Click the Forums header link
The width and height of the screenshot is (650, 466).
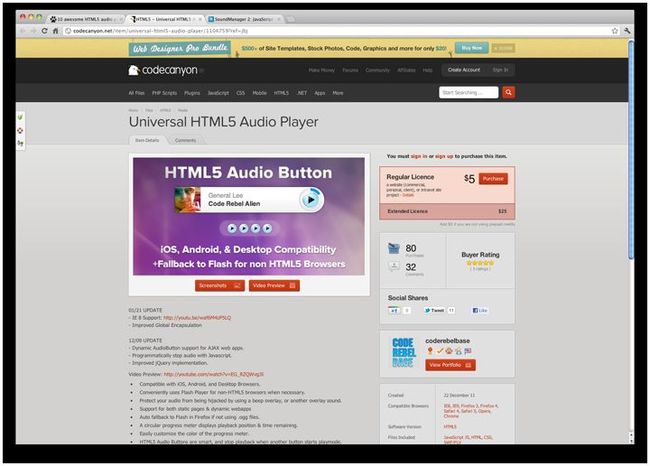[350, 70]
